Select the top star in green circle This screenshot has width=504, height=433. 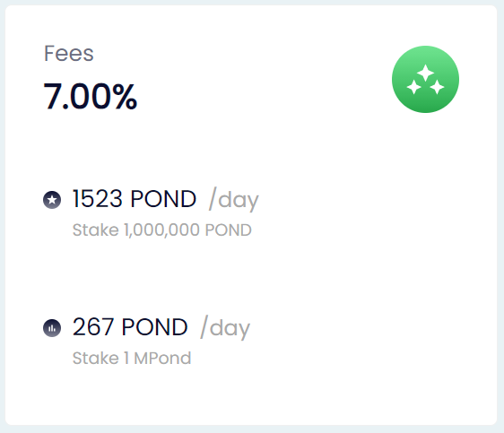(x=426, y=73)
